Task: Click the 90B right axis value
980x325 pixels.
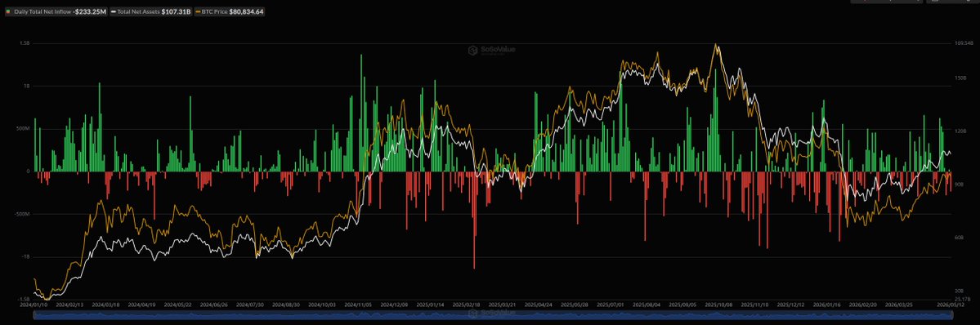Action: click(960, 185)
